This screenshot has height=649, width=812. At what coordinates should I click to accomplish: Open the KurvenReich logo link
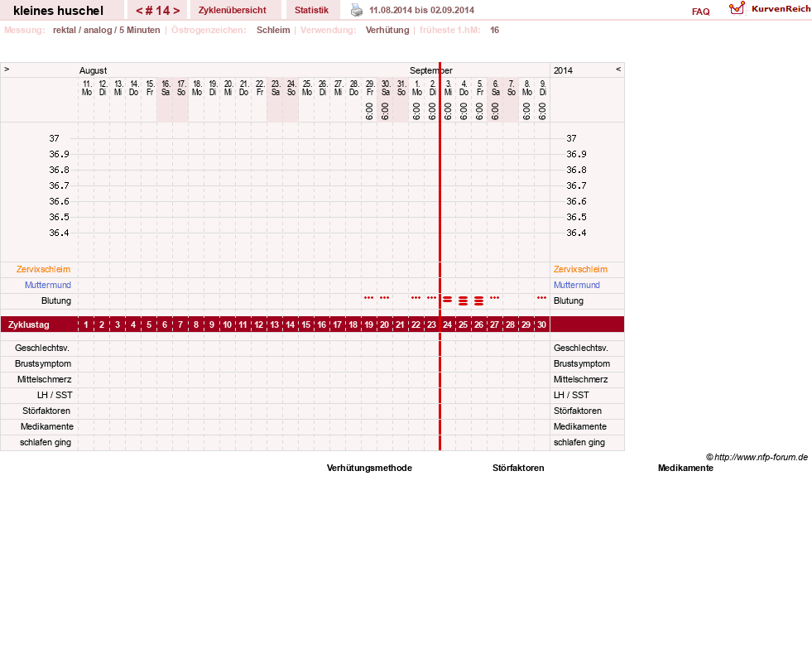[x=770, y=9]
